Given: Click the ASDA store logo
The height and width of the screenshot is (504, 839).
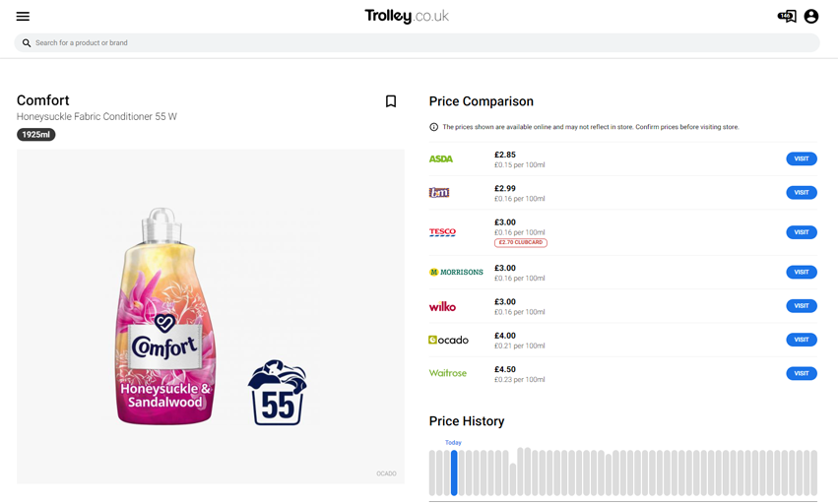Looking at the screenshot, I should [x=441, y=158].
